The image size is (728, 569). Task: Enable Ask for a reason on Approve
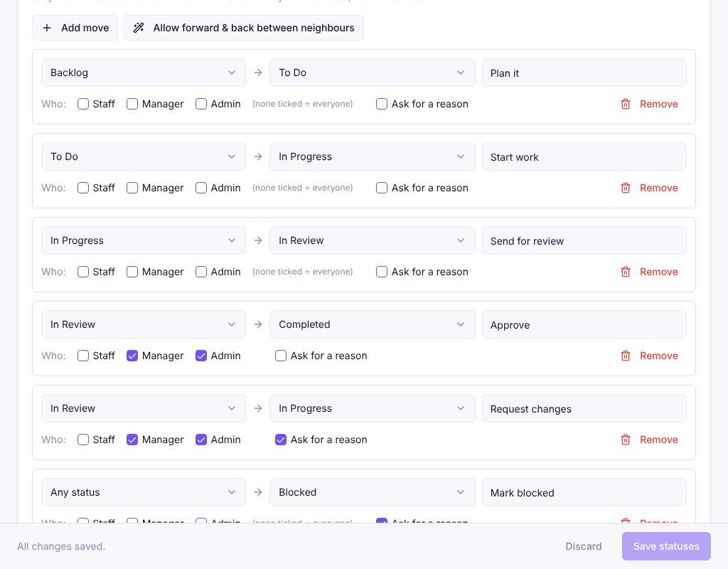coord(281,356)
